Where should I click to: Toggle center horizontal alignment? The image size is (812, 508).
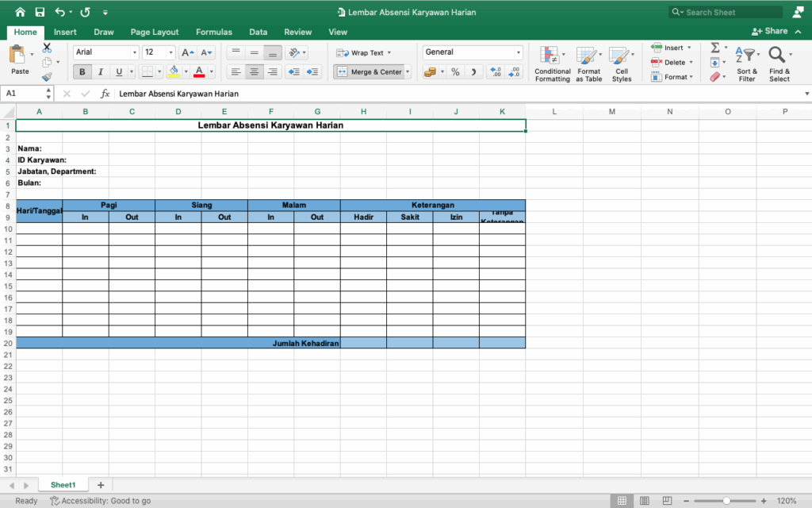(x=255, y=72)
